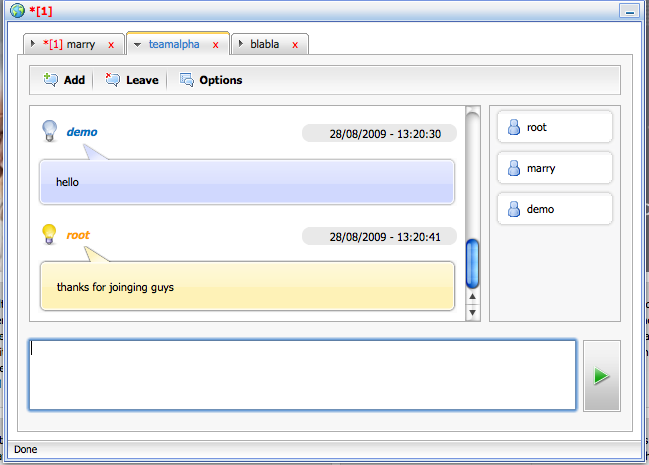
Task: Click the demo sender name
Action: coord(82,132)
